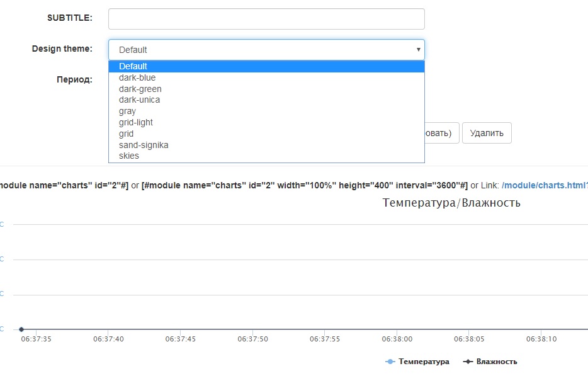Click the Влажность legend diamond marker icon
This screenshot has width=588, height=383.
pos(468,362)
